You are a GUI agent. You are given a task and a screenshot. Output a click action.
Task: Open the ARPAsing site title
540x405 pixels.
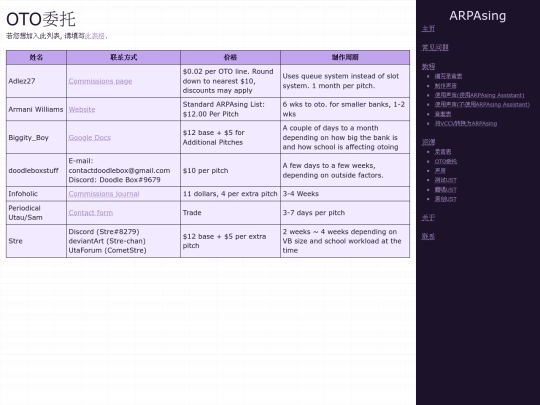pyautogui.click(x=477, y=16)
